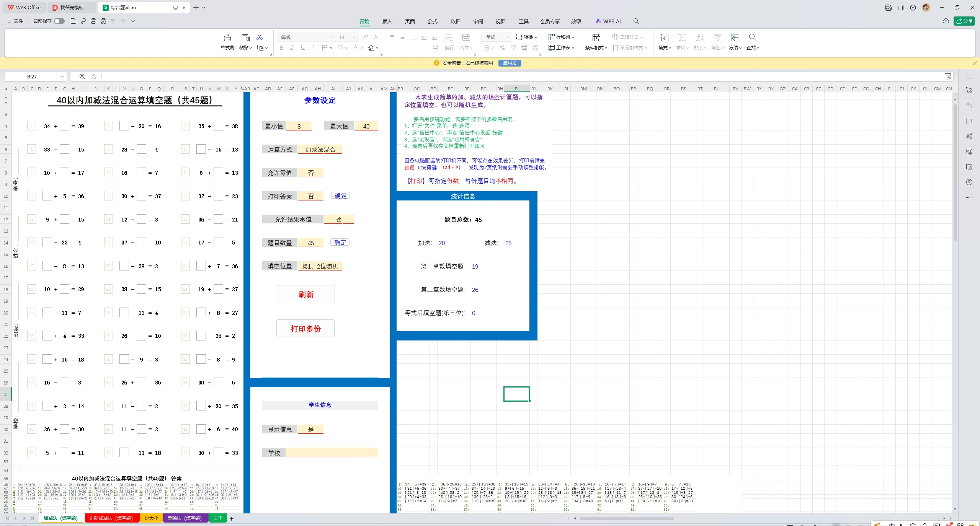
Task: Toggle bold formatting
Action: click(x=281, y=47)
